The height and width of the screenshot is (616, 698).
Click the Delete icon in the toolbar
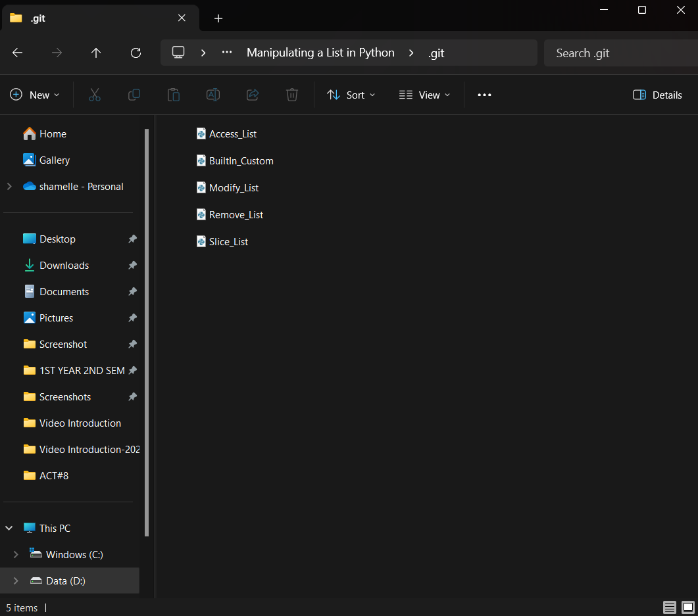point(292,95)
